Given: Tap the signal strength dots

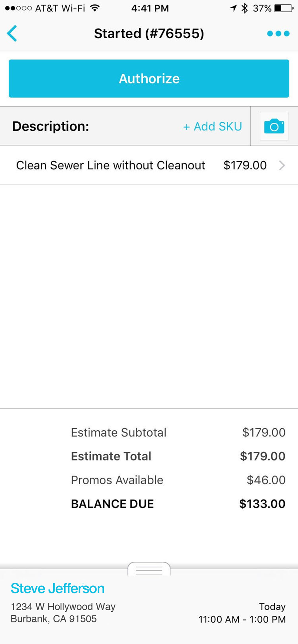Looking at the screenshot, I should (x=18, y=8).
